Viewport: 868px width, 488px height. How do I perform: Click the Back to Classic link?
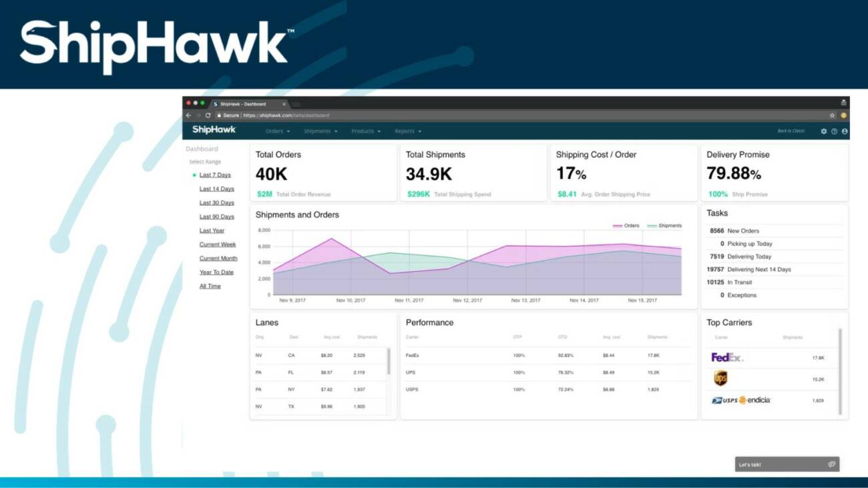(x=791, y=132)
